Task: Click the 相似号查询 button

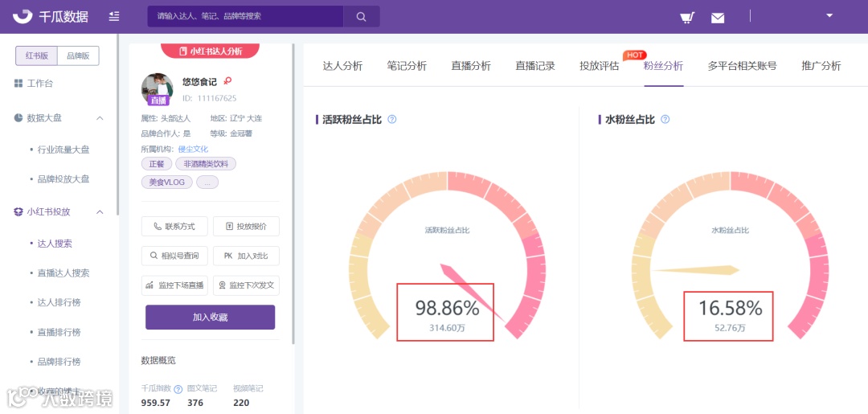Action: 174,256
